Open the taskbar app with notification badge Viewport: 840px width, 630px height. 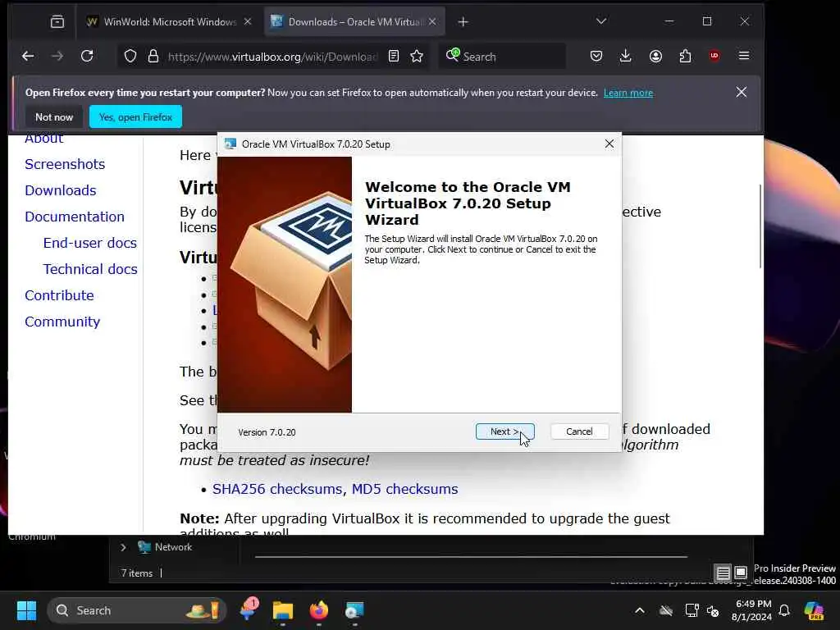point(248,610)
